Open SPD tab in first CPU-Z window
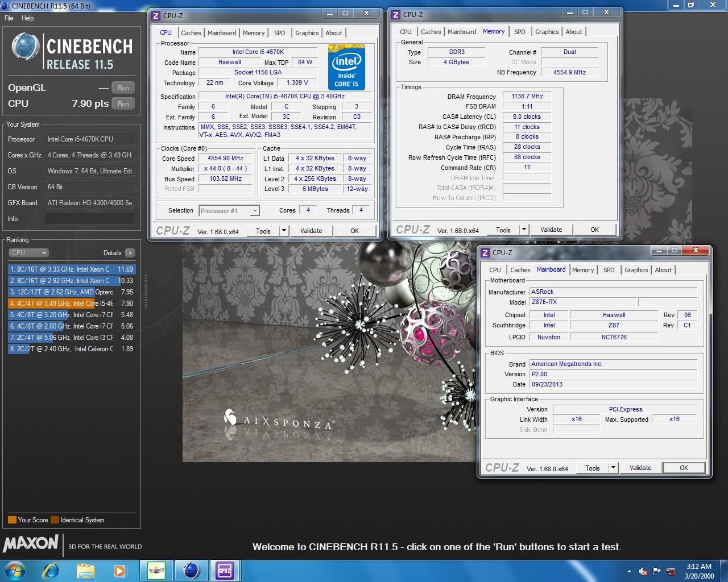 [x=280, y=33]
